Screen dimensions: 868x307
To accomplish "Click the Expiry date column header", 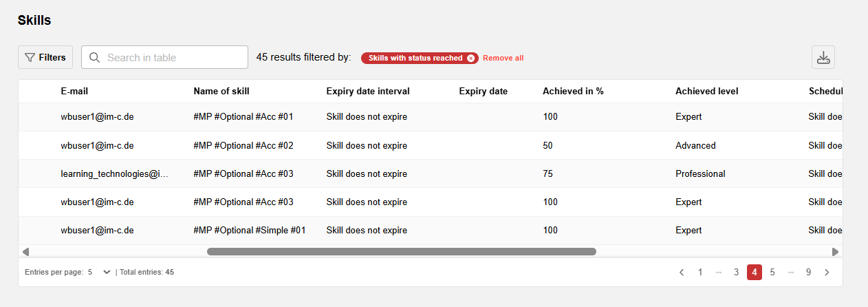I will point(483,92).
